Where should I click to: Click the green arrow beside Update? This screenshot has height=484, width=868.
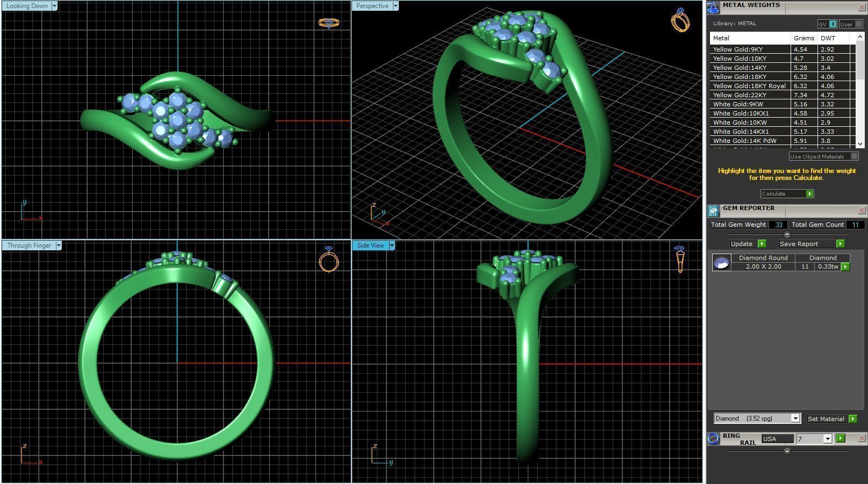pos(762,244)
